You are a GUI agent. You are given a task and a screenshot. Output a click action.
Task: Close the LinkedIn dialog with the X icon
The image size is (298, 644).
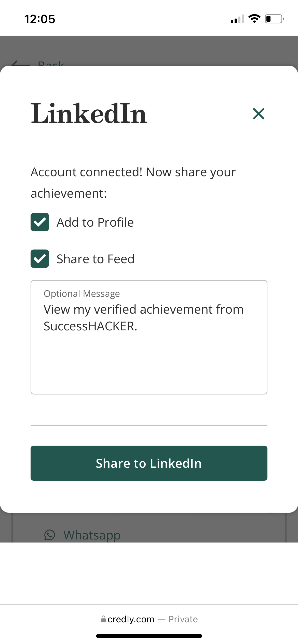[x=259, y=114]
